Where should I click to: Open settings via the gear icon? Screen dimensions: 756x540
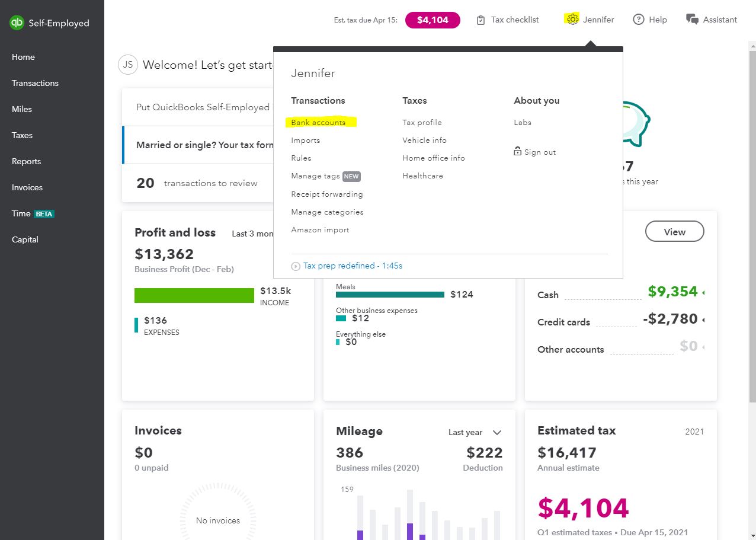(572, 20)
